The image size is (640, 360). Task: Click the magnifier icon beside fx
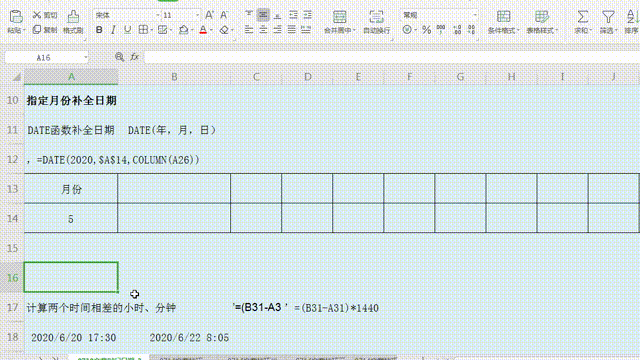click(119, 57)
